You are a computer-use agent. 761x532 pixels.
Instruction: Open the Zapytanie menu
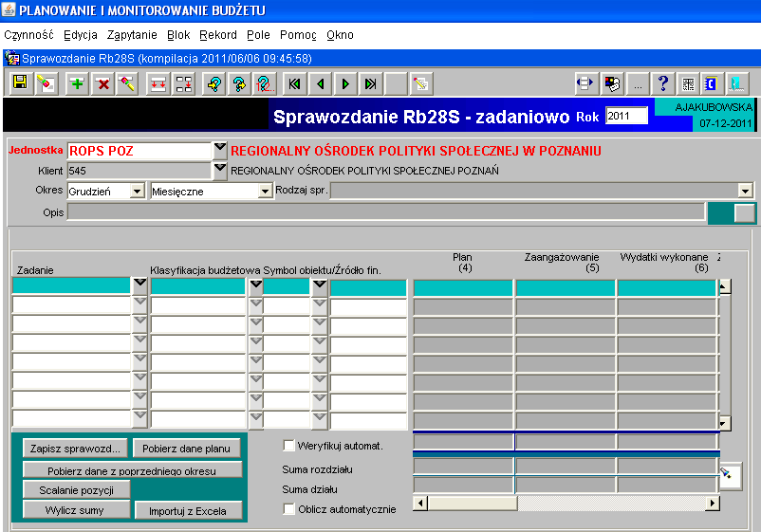point(132,35)
